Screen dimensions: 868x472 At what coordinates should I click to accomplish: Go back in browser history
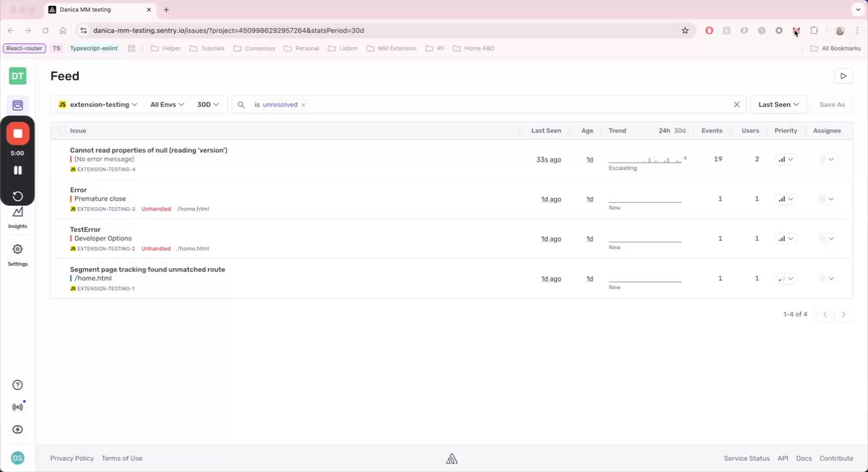click(x=10, y=30)
